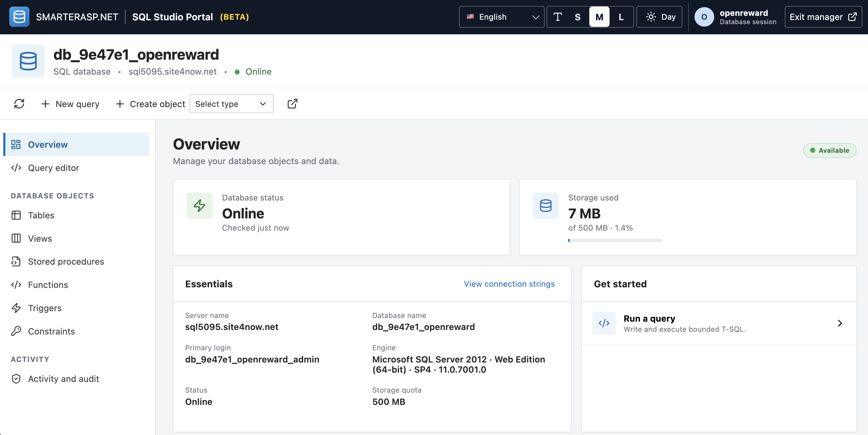Screen dimensions: 868x435
Task: Click the Run a query card
Action: pyautogui.click(x=719, y=323)
